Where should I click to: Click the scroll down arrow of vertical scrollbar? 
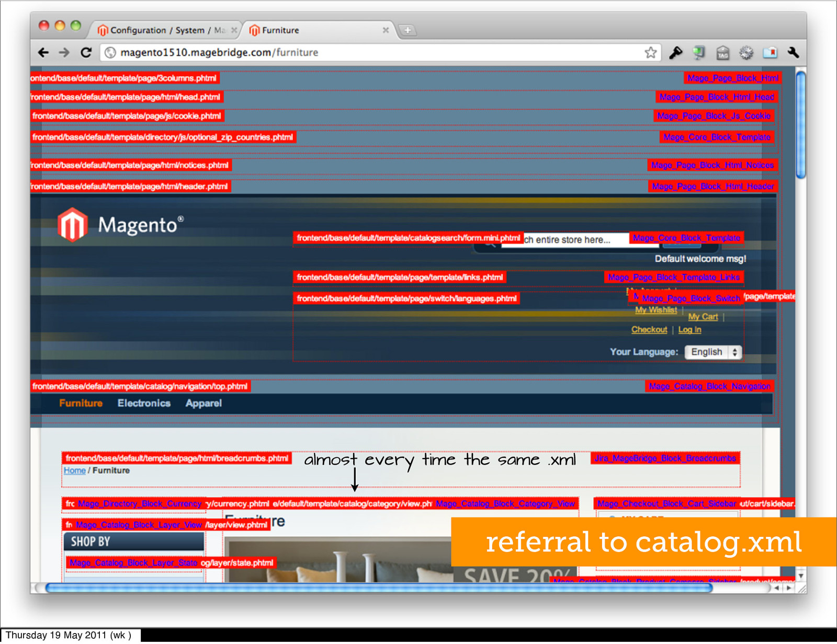(801, 576)
